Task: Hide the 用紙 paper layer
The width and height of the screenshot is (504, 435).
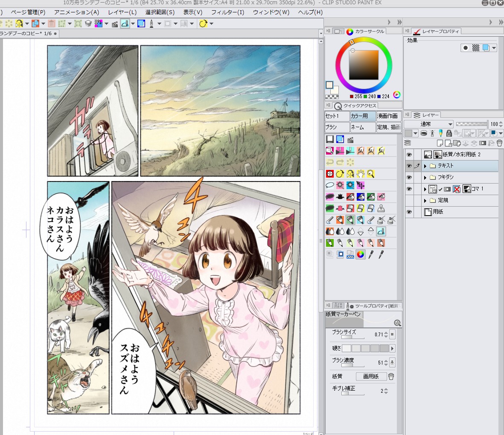Action: click(409, 212)
